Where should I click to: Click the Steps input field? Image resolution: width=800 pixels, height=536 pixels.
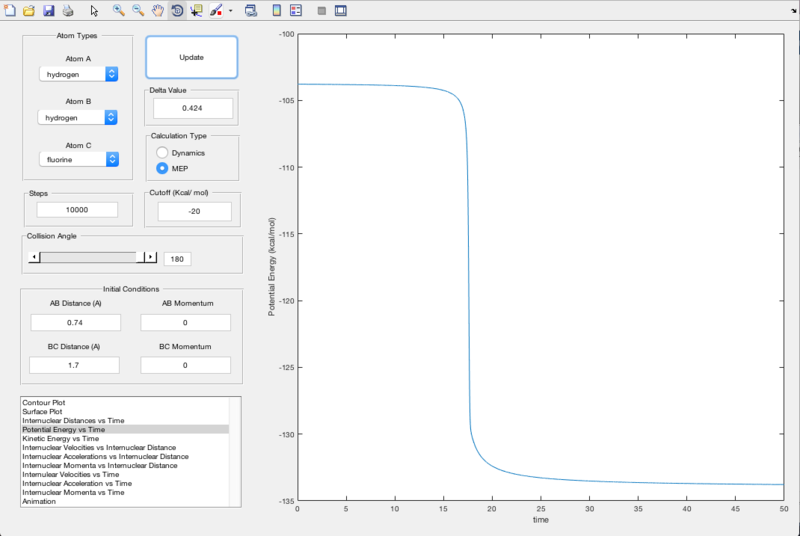pyautogui.click(x=77, y=210)
